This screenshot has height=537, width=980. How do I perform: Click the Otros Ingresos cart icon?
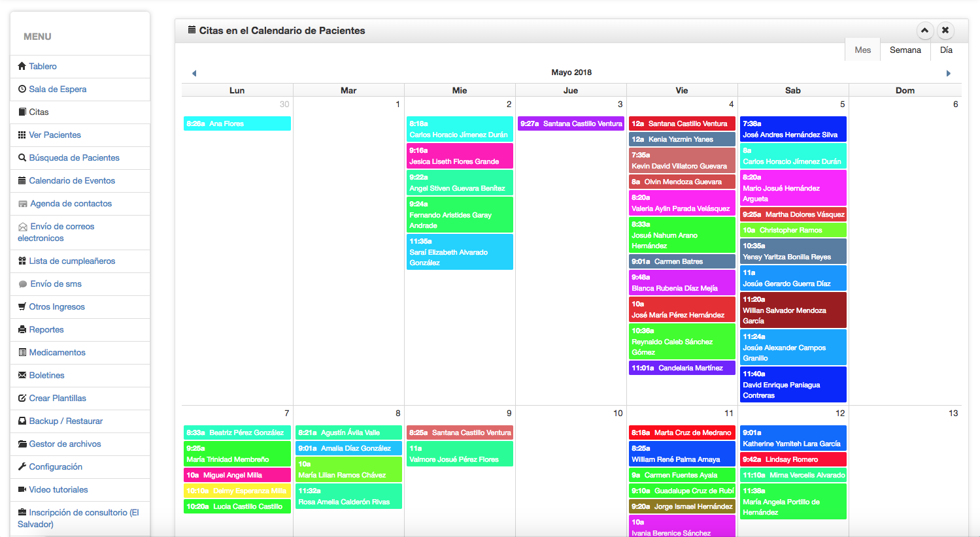[x=22, y=306]
